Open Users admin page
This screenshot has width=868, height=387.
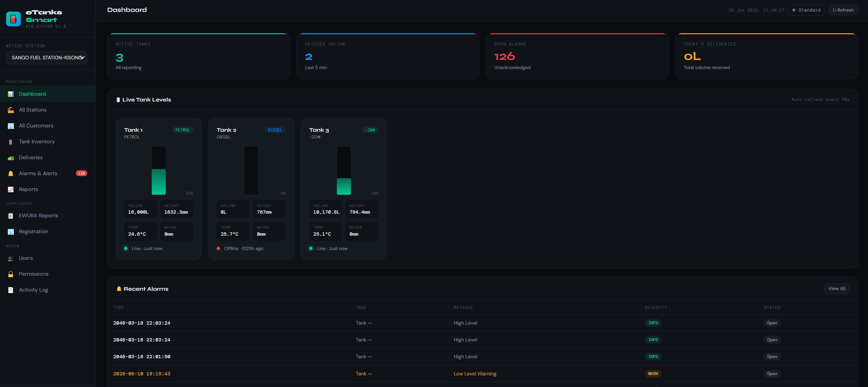tap(48, 258)
